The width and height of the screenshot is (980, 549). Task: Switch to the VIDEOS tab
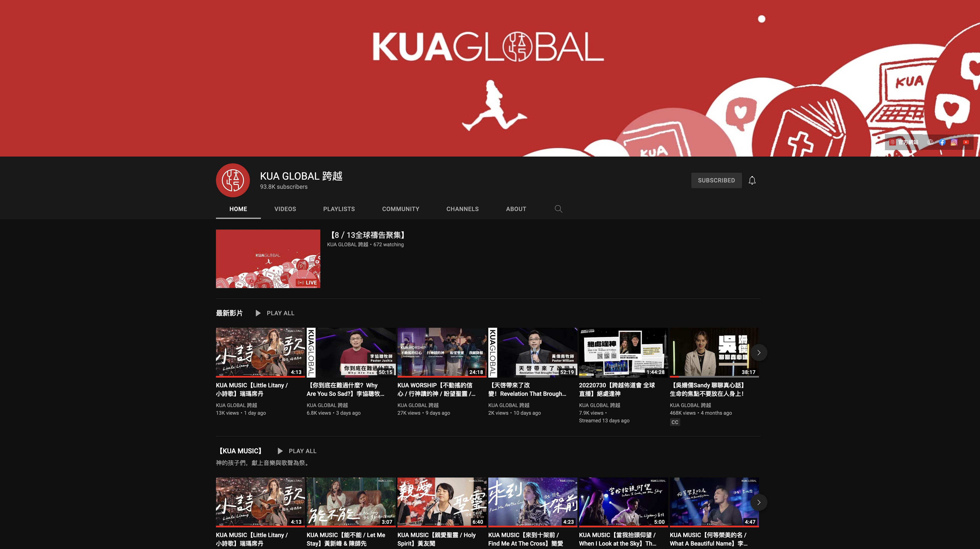click(285, 209)
